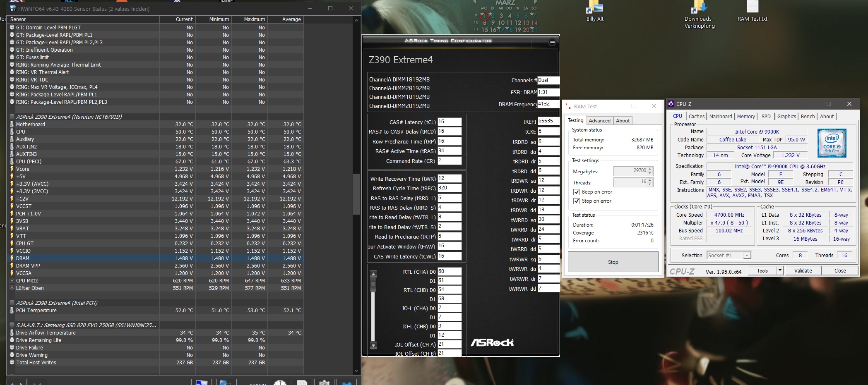868x385 pixels.
Task: Click the HWiNFO sensor list scroll-up arrow
Action: tap(356, 20)
